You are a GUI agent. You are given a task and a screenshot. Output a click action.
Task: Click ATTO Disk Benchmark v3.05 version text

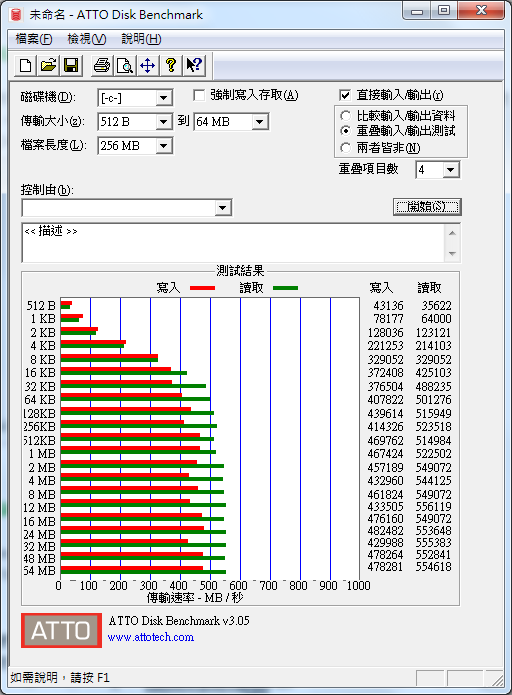coord(179,621)
